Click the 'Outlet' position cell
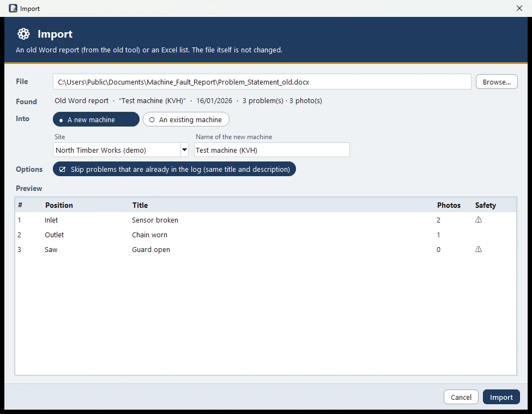532x414 pixels. (x=55, y=235)
